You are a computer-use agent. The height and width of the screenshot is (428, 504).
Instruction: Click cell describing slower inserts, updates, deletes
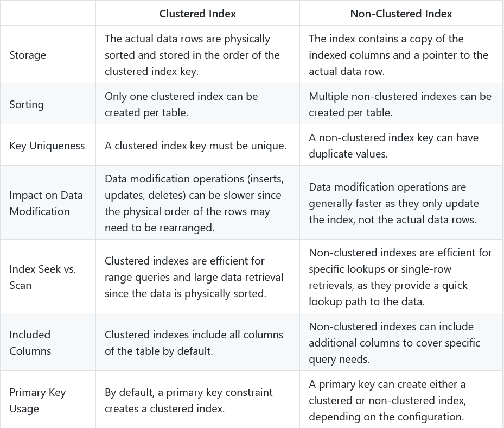pyautogui.click(x=194, y=203)
